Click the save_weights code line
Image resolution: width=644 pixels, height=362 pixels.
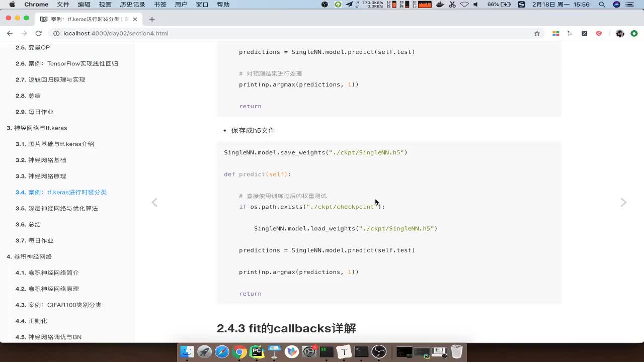click(315, 152)
